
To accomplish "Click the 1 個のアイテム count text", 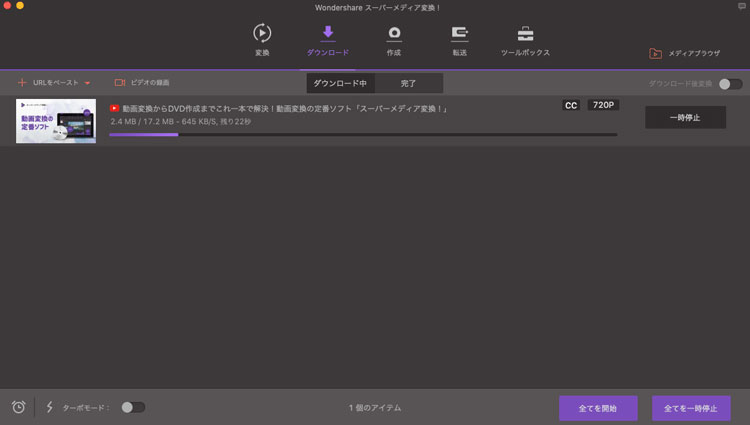I will tap(375, 408).
